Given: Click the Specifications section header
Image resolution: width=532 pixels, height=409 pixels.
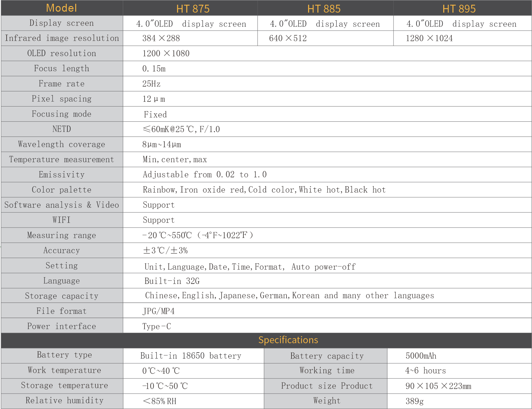Looking at the screenshot, I should click(288, 340).
